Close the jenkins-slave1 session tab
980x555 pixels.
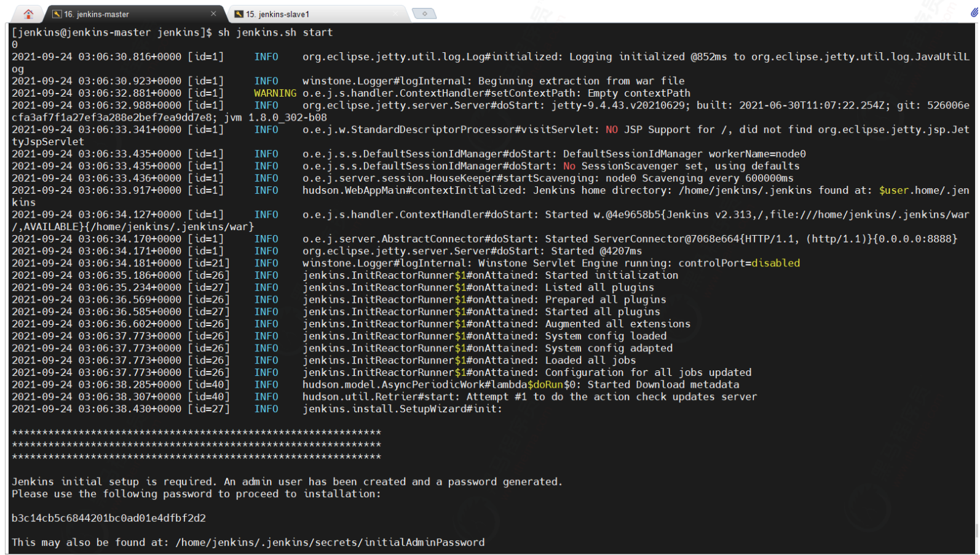[x=396, y=14]
